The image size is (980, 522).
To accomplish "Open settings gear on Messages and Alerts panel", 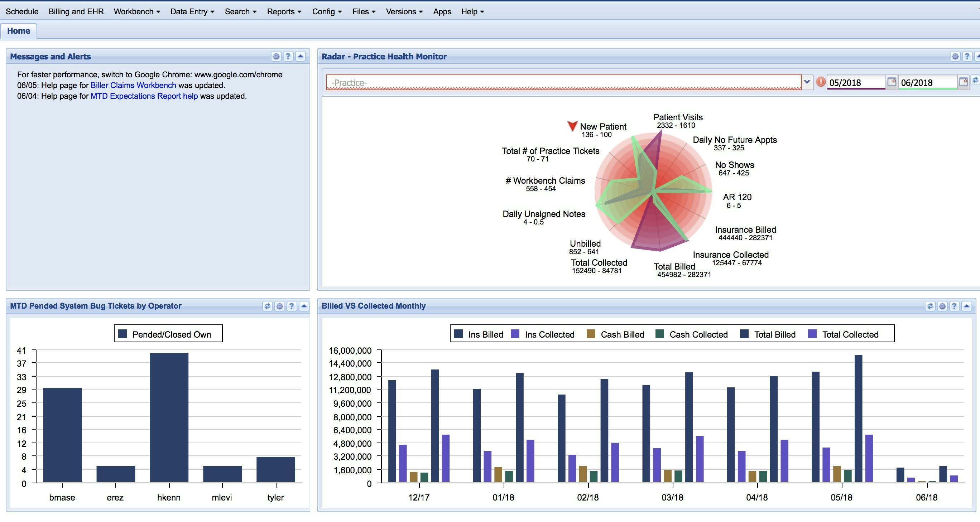I will click(275, 56).
